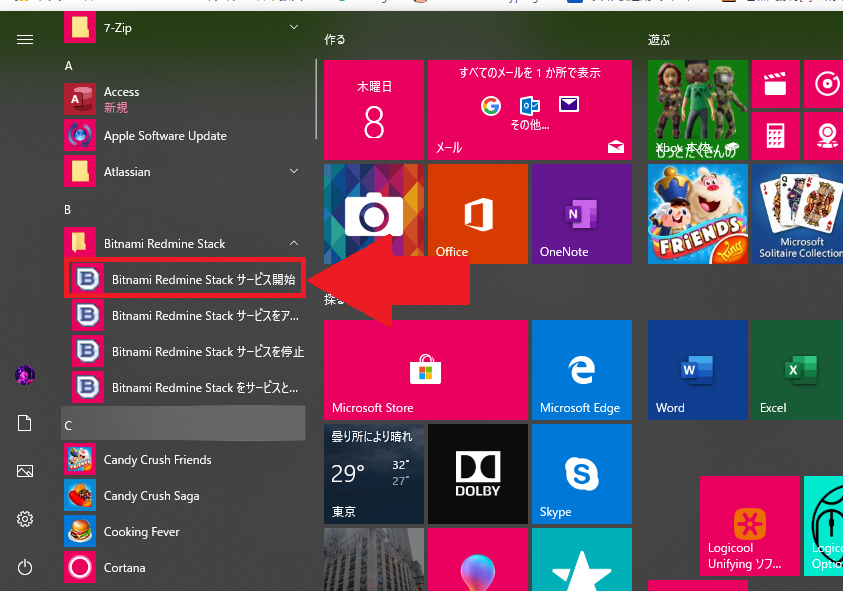Click the app list scrollbar
Image resolution: width=843 pixels, height=591 pixels.
coord(316,99)
